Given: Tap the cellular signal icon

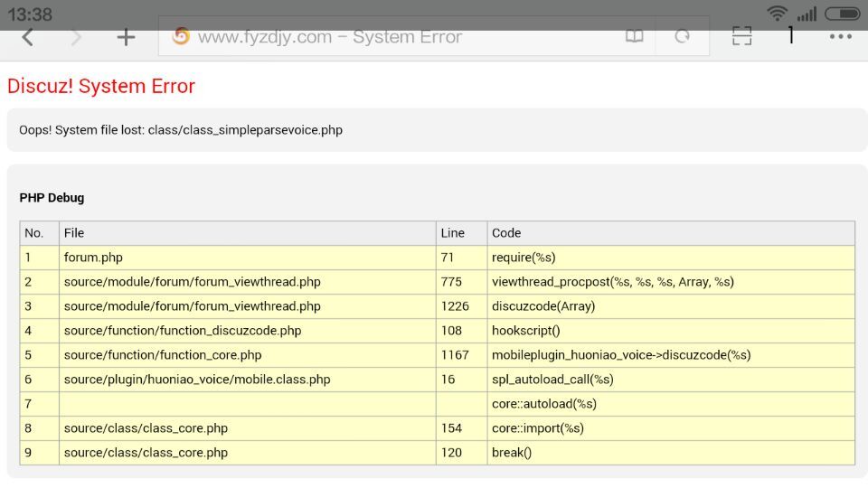Looking at the screenshot, I should (x=807, y=14).
